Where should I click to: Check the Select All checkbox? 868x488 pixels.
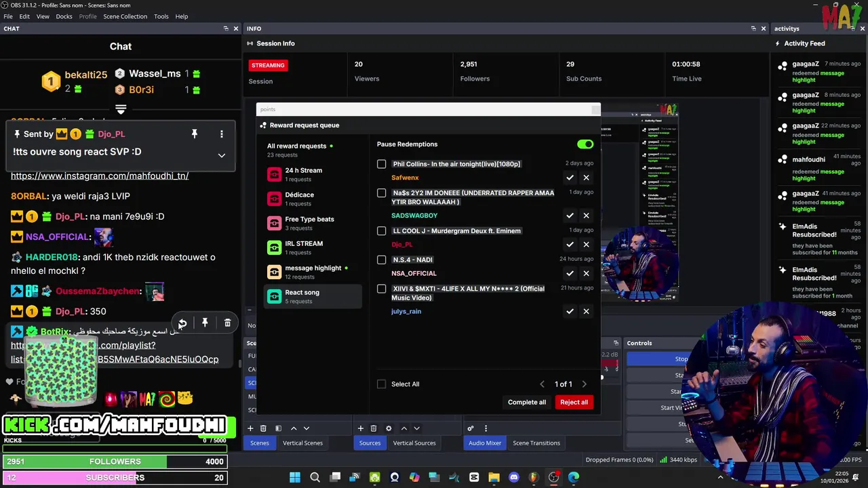click(x=382, y=384)
